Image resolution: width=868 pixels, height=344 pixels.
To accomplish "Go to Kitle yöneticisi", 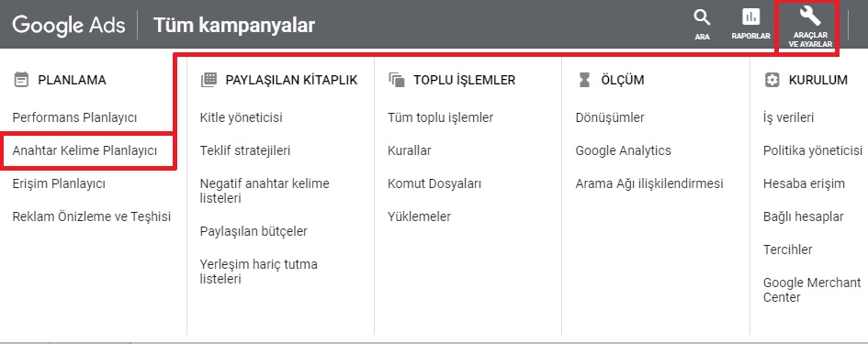I will (242, 117).
